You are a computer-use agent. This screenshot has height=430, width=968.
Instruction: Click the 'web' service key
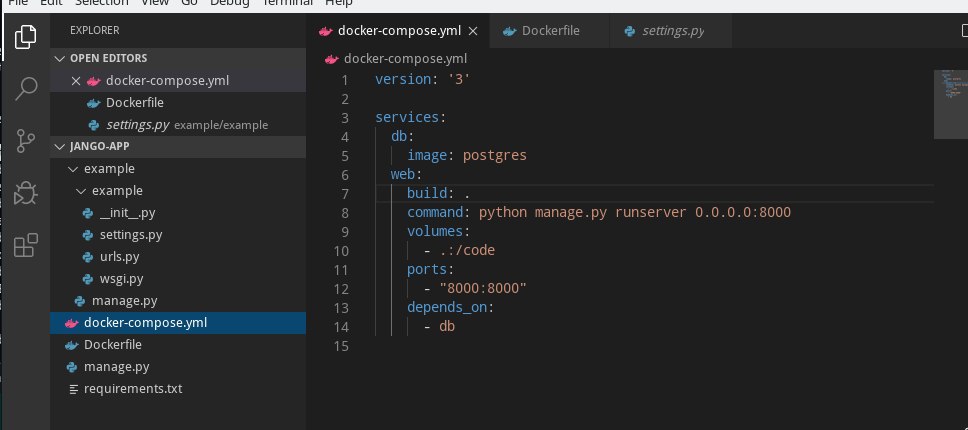pos(403,175)
